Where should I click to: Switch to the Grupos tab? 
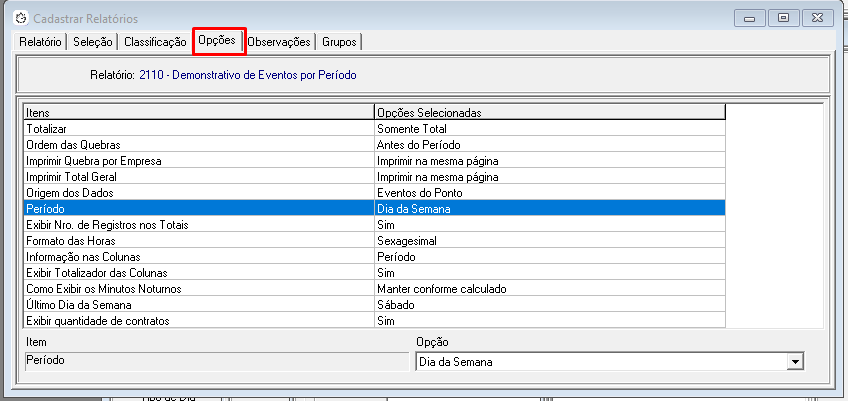point(339,42)
